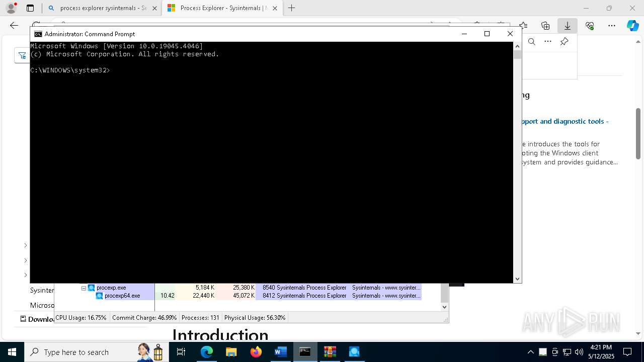Open Edge Favorites list icon
Viewport: 644px width, 362px height.
(523, 26)
